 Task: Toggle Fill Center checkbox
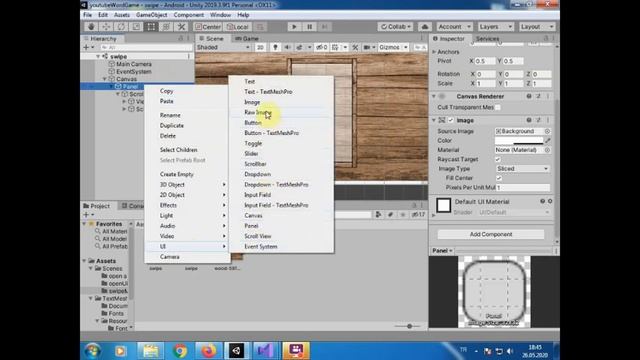coord(499,178)
